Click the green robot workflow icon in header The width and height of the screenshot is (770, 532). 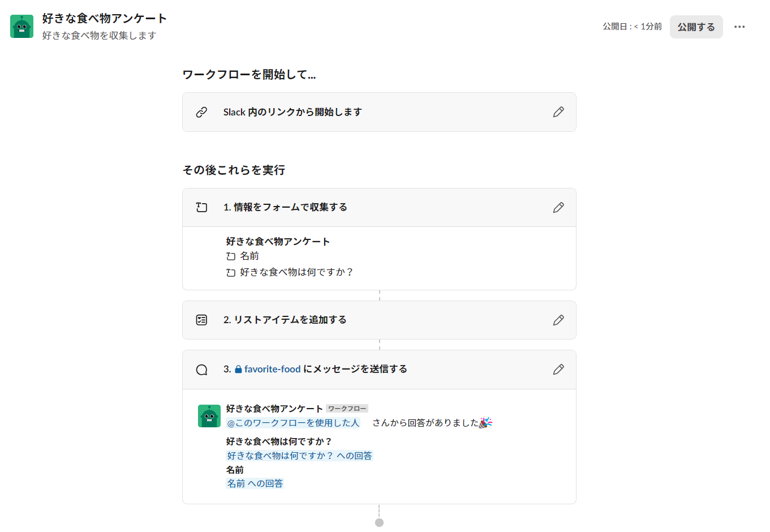(x=21, y=27)
